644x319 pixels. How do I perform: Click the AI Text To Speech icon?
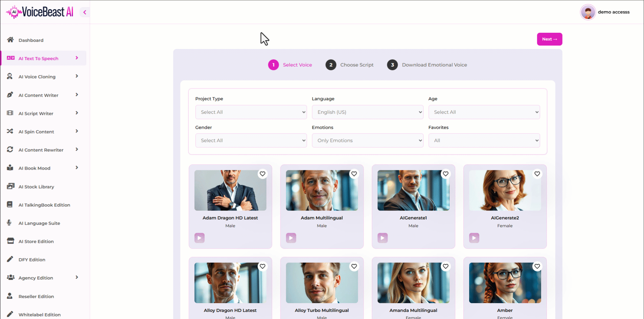(10, 58)
